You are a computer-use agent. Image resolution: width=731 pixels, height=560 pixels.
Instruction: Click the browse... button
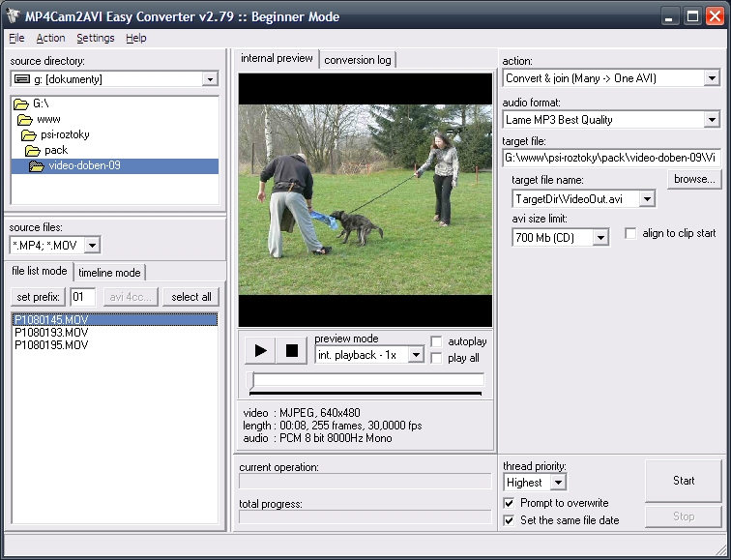pyautogui.click(x=693, y=179)
